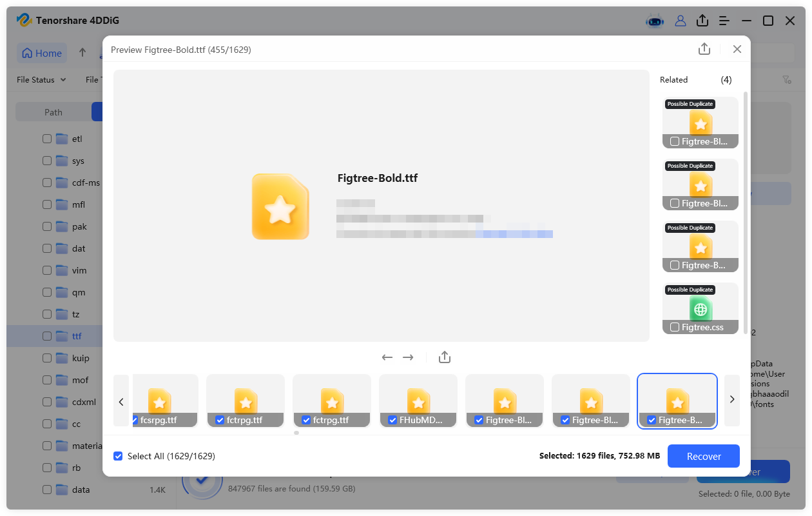The width and height of the screenshot is (812, 516).
Task: Click the dat folder icon
Action: coord(62,248)
